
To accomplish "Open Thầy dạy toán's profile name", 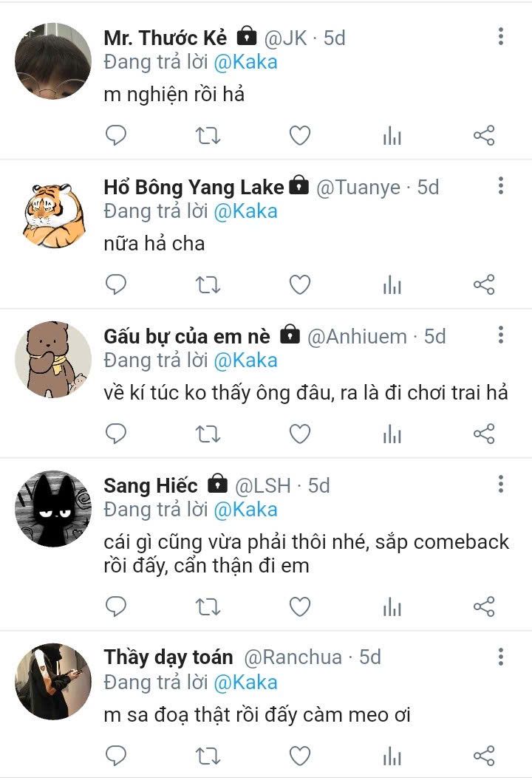I will pyautogui.click(x=168, y=657).
